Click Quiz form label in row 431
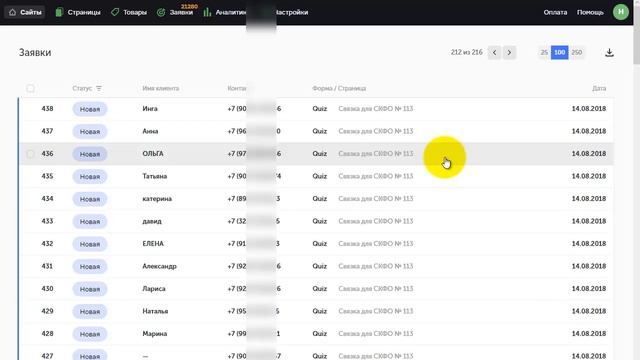 pyautogui.click(x=320, y=266)
